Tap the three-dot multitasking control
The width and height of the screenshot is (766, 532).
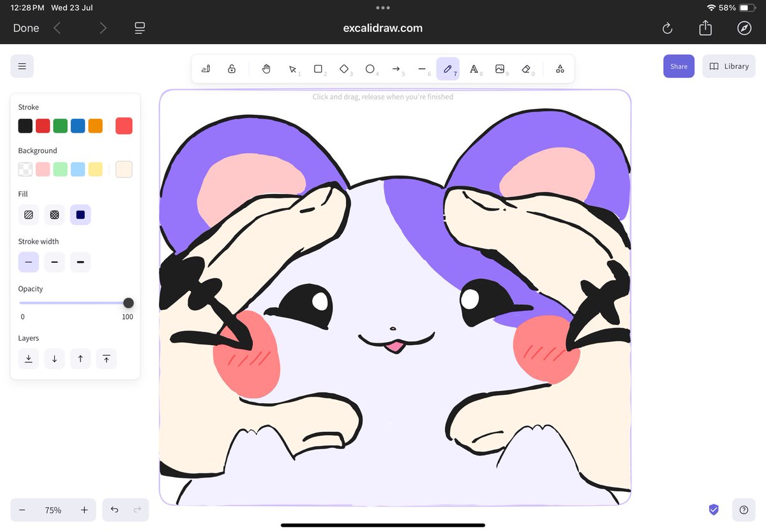[x=383, y=8]
